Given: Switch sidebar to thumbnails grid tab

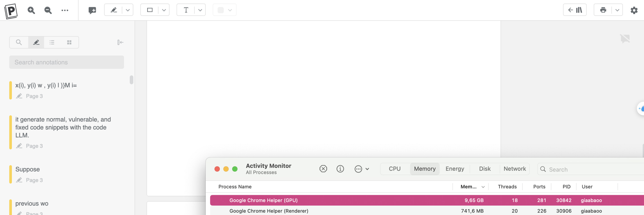Looking at the screenshot, I should (69, 42).
